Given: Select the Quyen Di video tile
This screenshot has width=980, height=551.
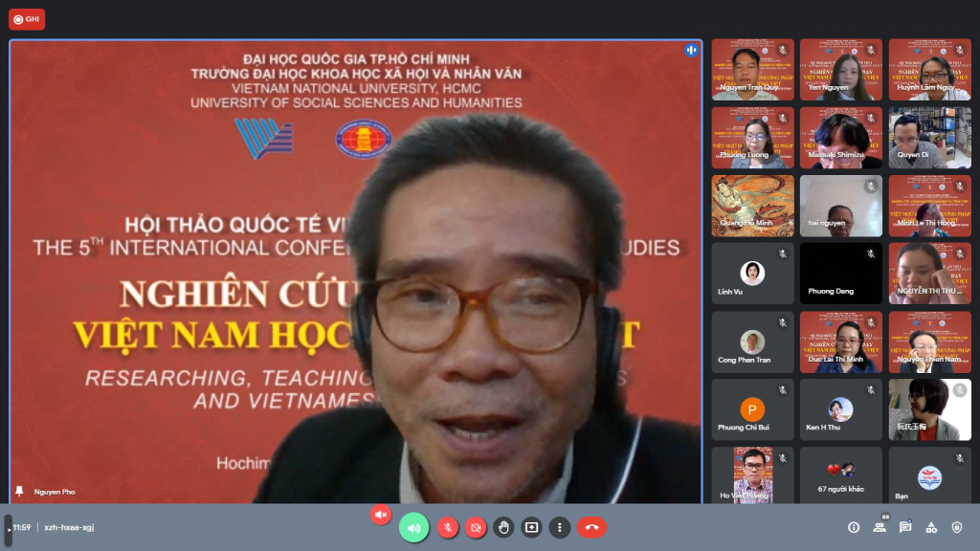Looking at the screenshot, I should (x=930, y=138).
